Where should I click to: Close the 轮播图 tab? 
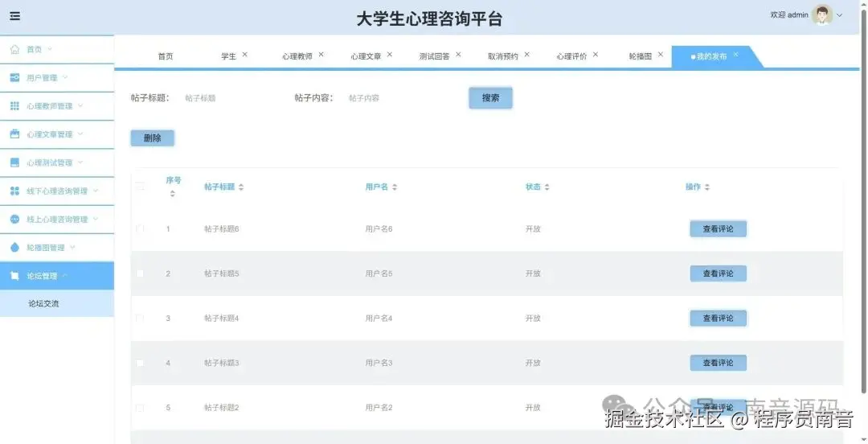point(661,55)
